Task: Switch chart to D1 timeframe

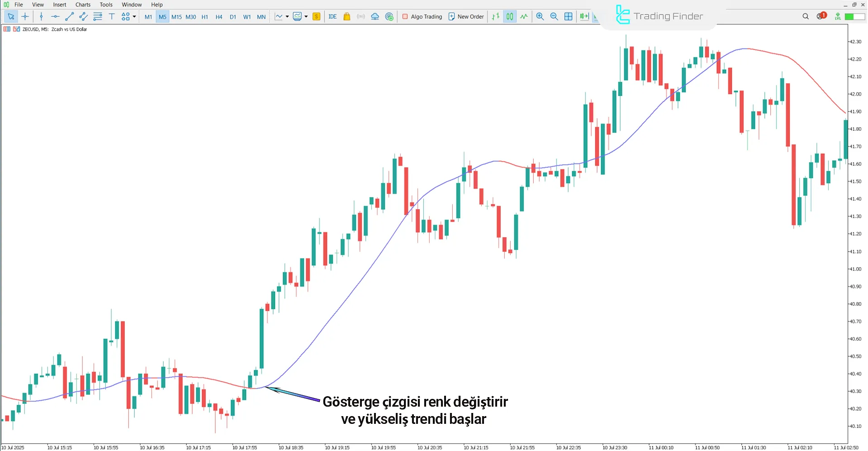Action: click(x=233, y=17)
